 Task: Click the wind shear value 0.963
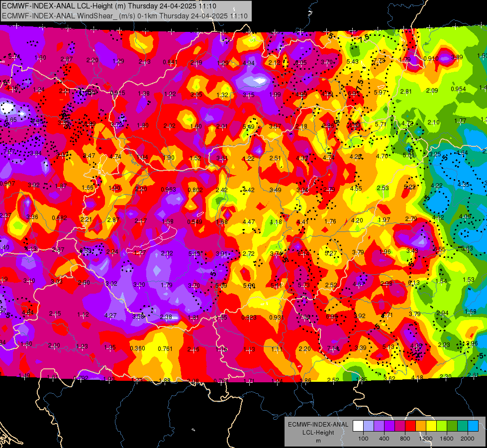pyautogui.click(x=168, y=189)
